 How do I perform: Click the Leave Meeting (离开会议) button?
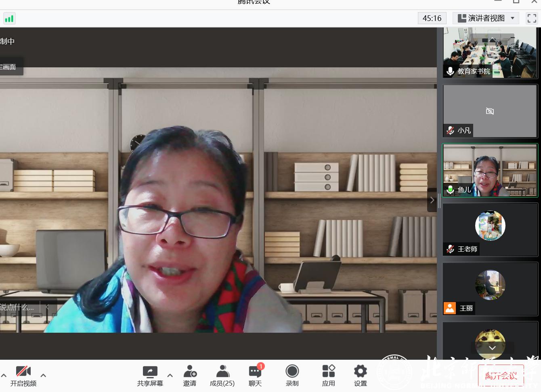[x=501, y=376]
